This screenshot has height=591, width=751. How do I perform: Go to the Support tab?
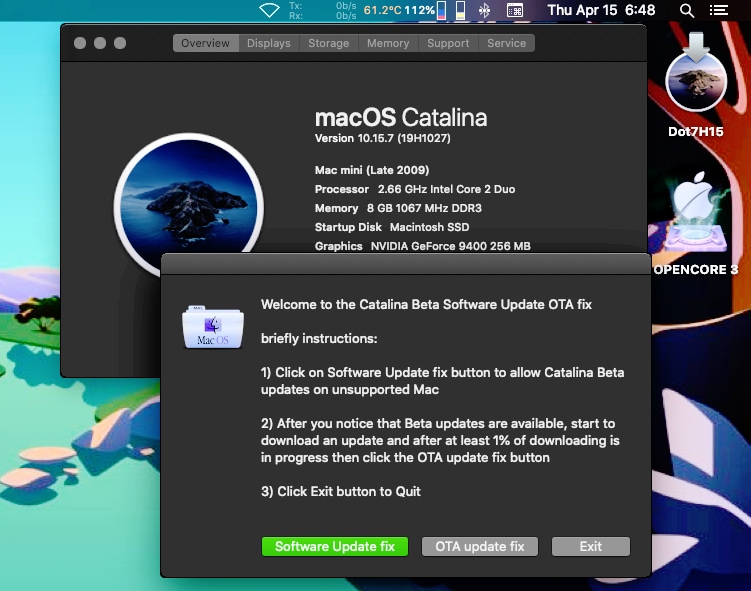point(448,43)
